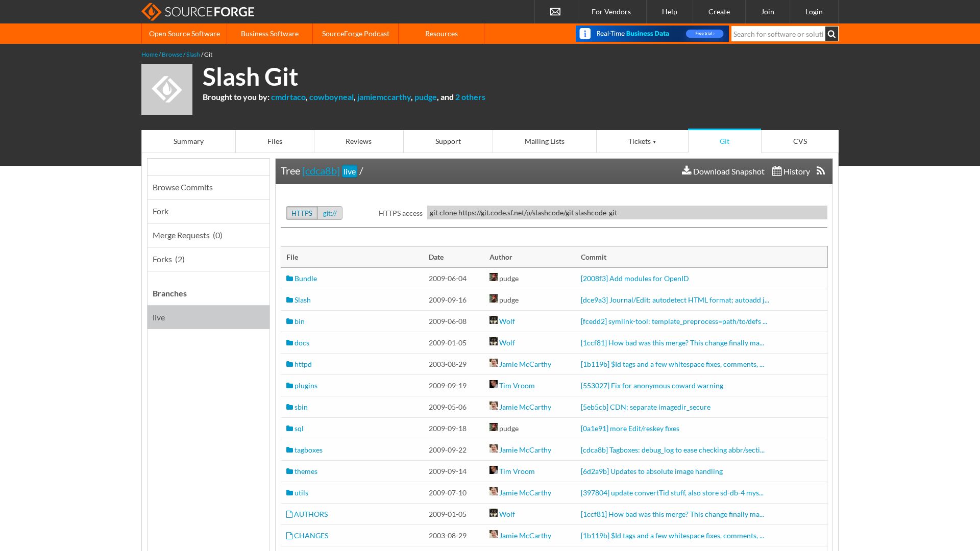Select the live branch in sidebar
This screenshot has height=551, width=980.
[208, 317]
